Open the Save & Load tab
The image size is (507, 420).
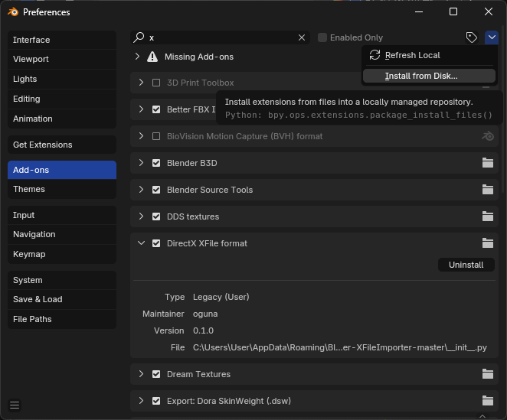pos(62,299)
